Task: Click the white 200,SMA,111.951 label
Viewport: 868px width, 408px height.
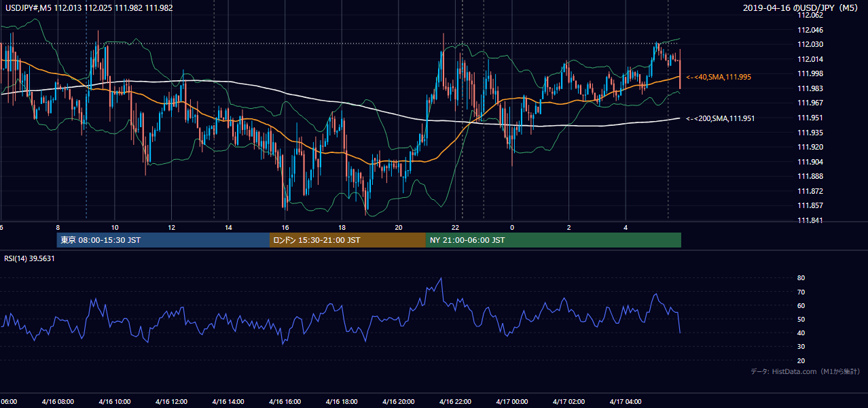Action: [720, 118]
